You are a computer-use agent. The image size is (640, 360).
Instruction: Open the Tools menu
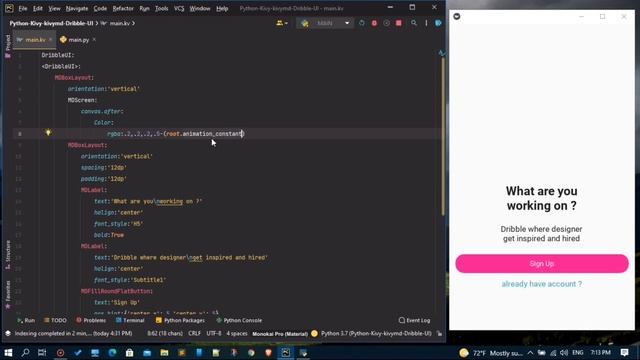pyautogui.click(x=161, y=9)
